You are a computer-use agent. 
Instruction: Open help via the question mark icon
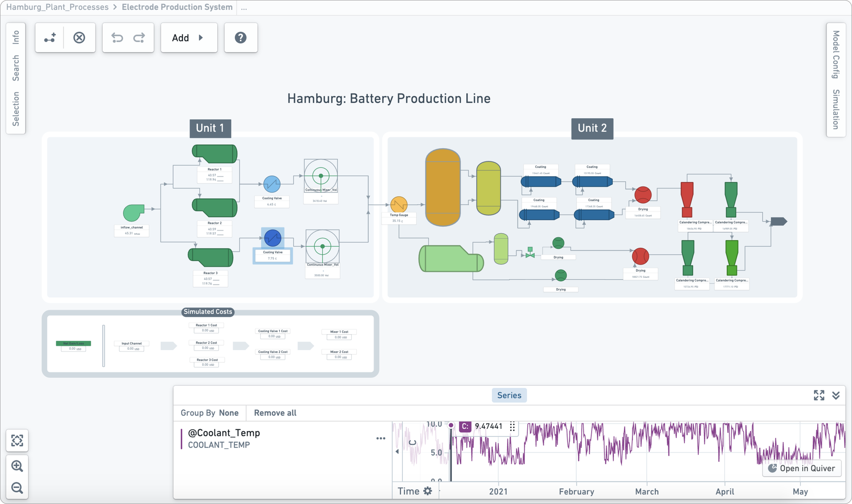point(241,37)
